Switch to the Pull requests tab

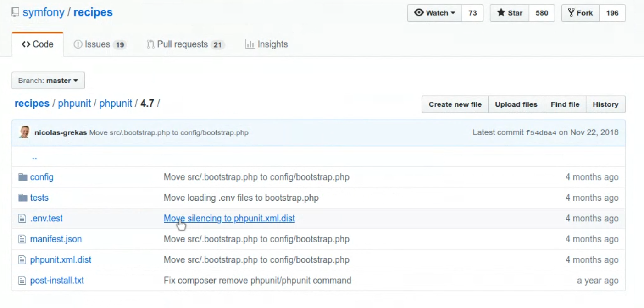[185, 44]
